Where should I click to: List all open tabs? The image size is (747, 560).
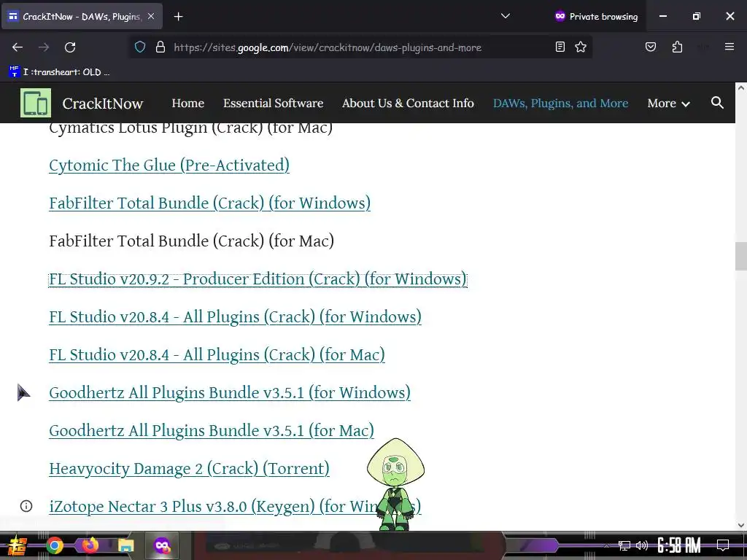[506, 16]
